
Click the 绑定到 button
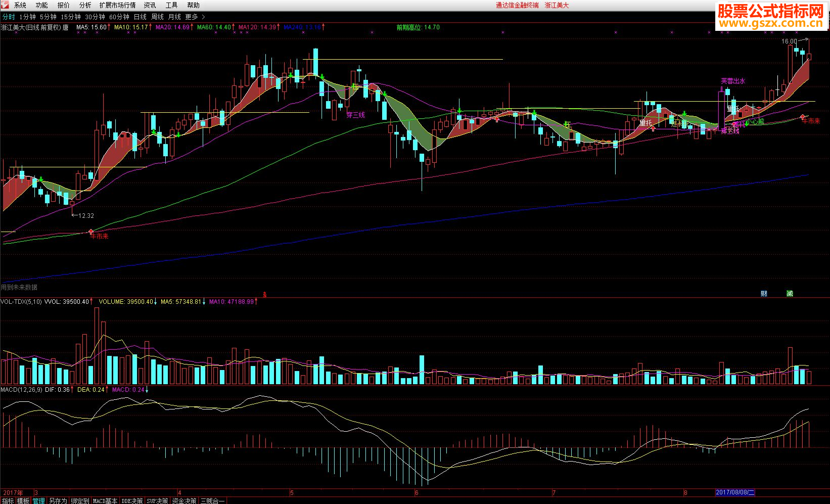[80, 500]
